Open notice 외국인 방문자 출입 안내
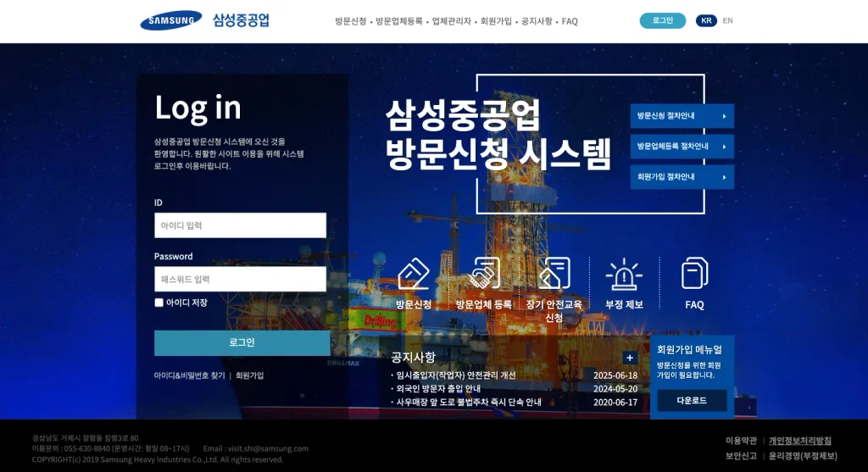 [x=438, y=388]
